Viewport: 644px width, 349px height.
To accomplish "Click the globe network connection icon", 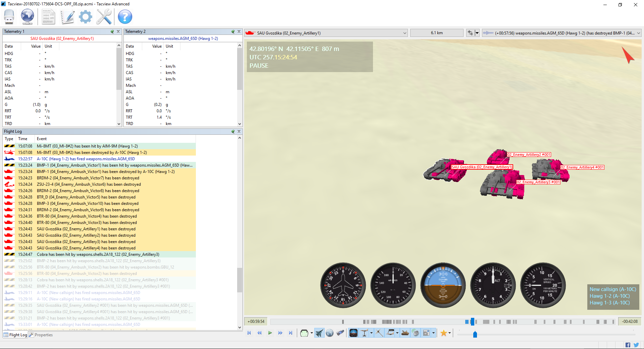I will pyautogui.click(x=28, y=17).
